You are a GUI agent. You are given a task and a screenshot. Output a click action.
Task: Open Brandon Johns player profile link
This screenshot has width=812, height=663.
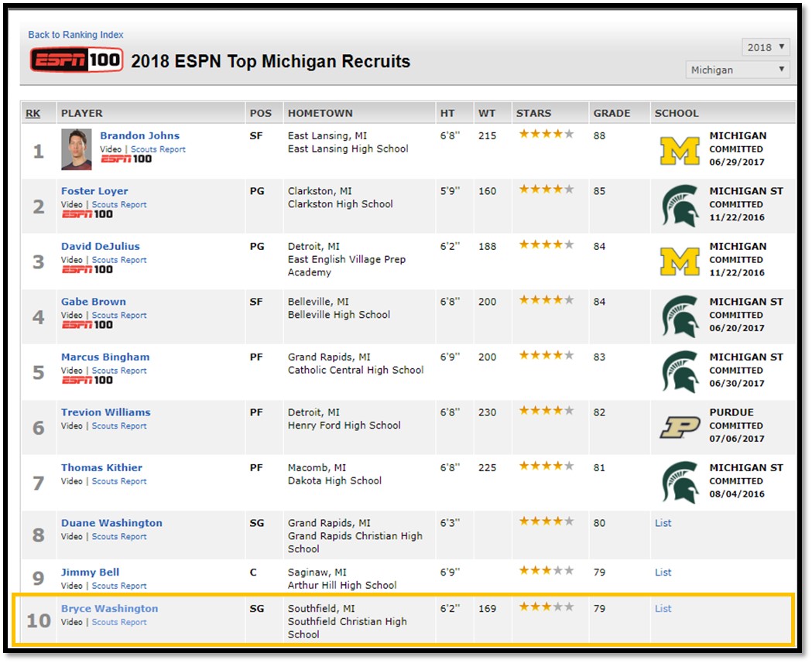point(140,135)
